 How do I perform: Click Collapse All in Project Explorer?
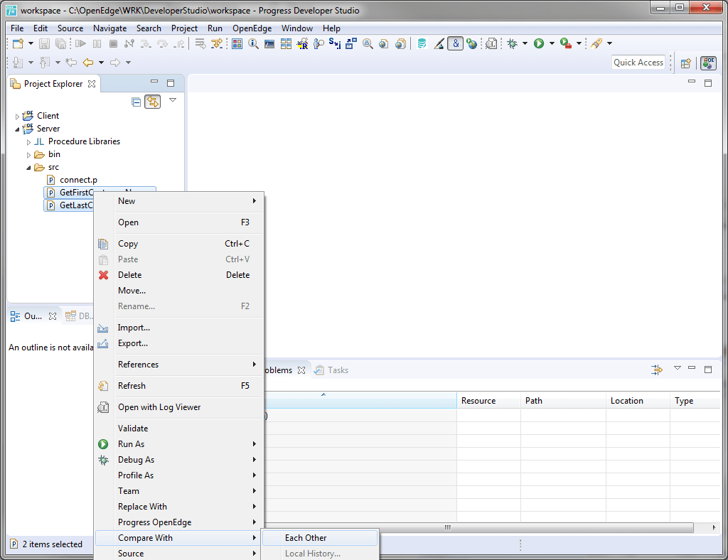[136, 102]
